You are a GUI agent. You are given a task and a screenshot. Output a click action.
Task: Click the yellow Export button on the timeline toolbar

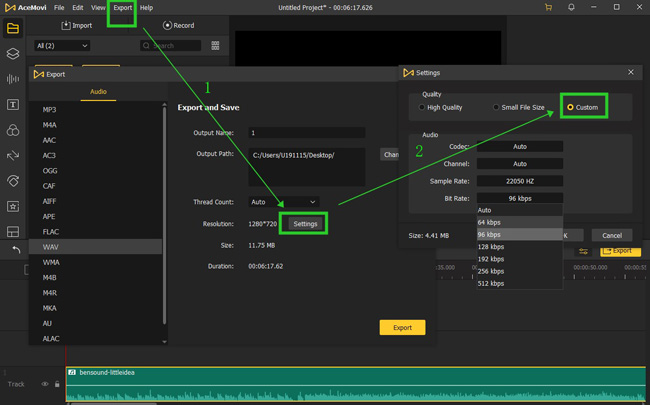click(621, 251)
